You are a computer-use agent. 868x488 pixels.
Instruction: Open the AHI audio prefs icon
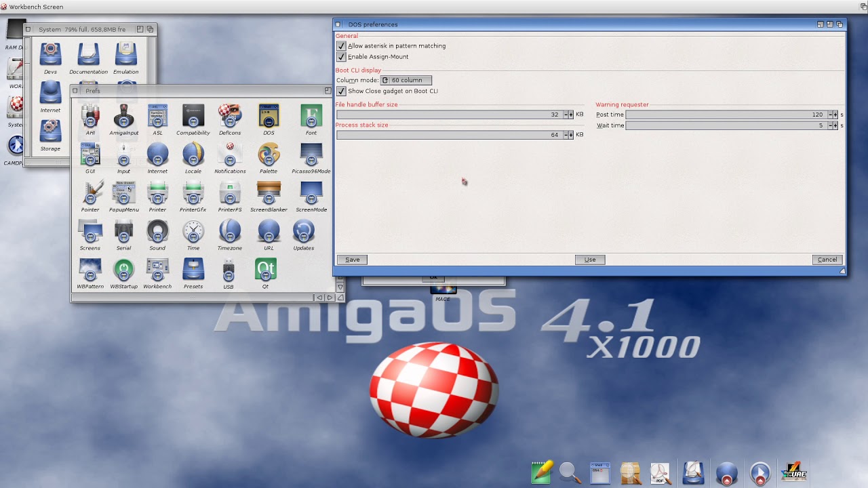90,117
